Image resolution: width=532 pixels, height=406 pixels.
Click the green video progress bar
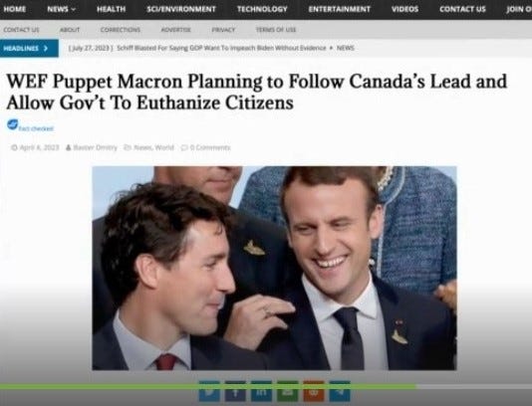click(207, 386)
